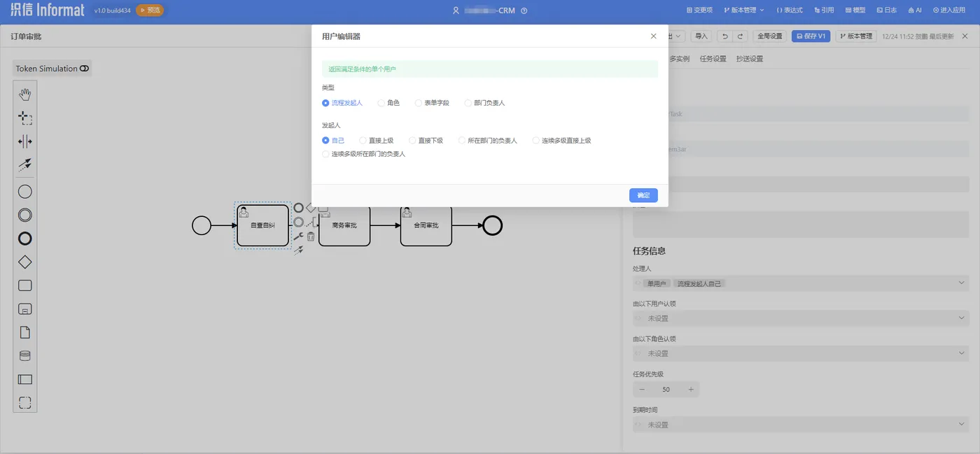Switch to 任务设置 tab
This screenshot has height=454, width=980.
point(713,59)
